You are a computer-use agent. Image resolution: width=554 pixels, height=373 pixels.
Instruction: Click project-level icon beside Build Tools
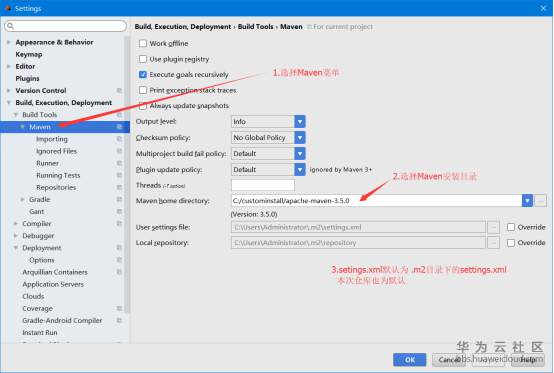(x=119, y=115)
